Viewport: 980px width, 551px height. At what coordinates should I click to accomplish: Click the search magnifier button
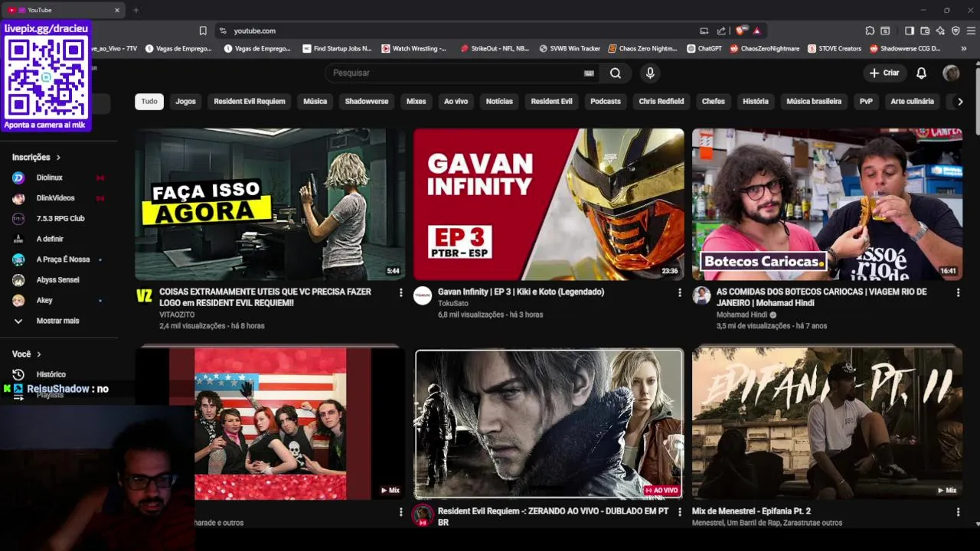(615, 73)
